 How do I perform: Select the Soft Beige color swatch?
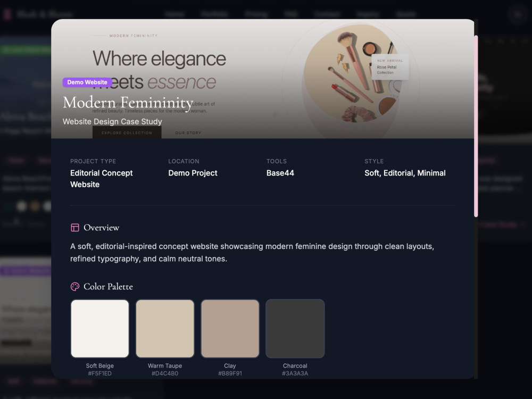click(x=100, y=328)
